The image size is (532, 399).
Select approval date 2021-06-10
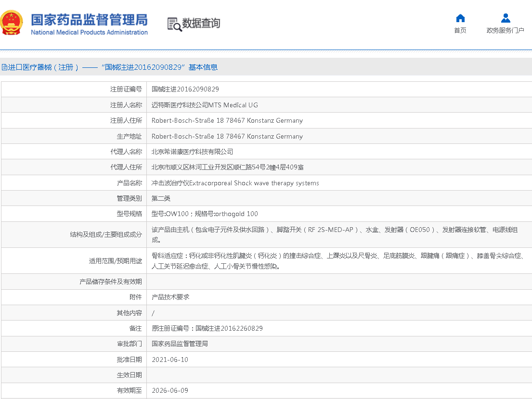tap(170, 360)
